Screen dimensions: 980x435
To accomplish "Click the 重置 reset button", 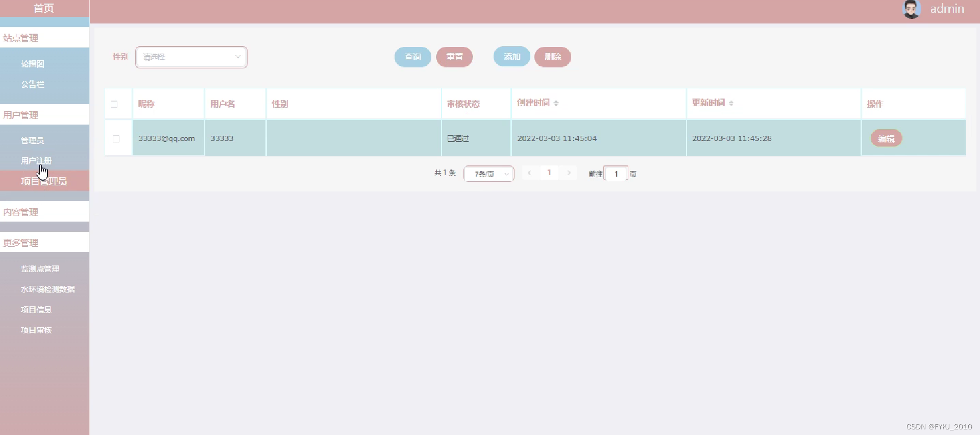I will [454, 57].
